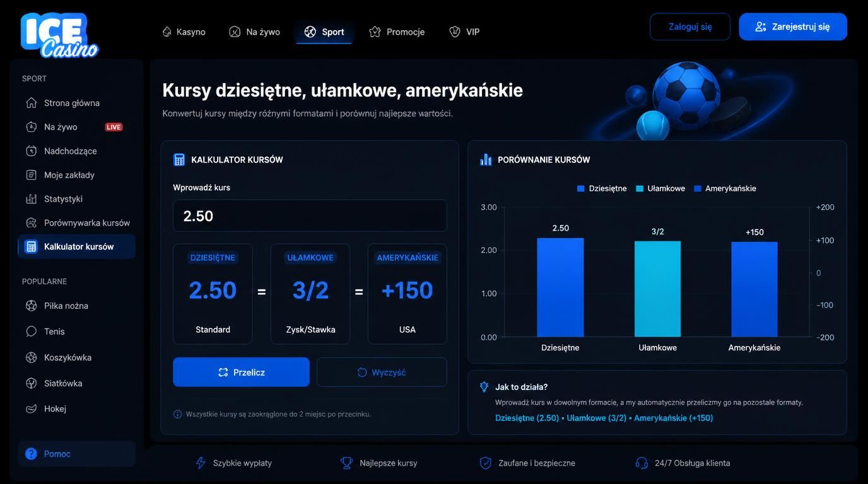Click the Piłka nożna ball icon
868x484 pixels.
click(31, 306)
